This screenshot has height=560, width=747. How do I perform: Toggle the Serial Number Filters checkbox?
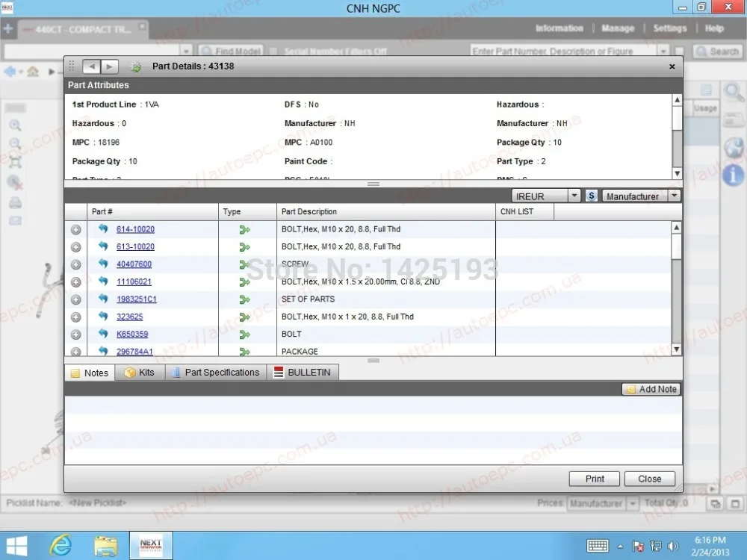click(273, 52)
